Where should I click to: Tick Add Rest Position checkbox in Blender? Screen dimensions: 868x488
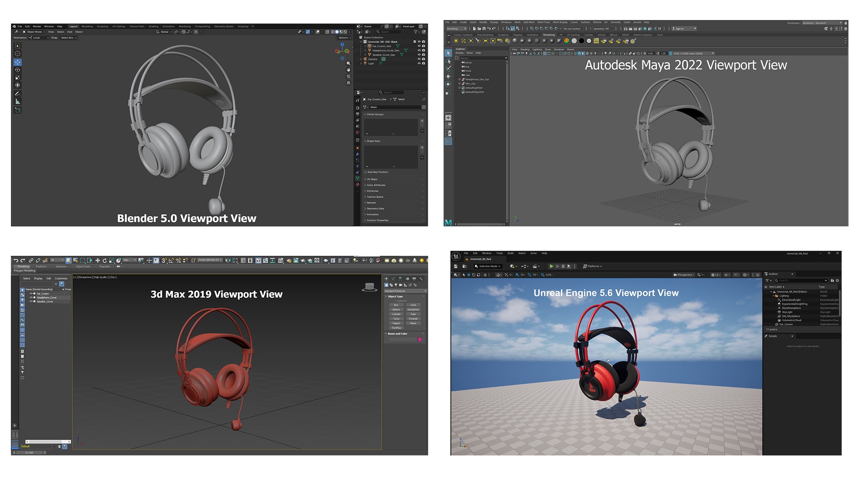(365, 172)
